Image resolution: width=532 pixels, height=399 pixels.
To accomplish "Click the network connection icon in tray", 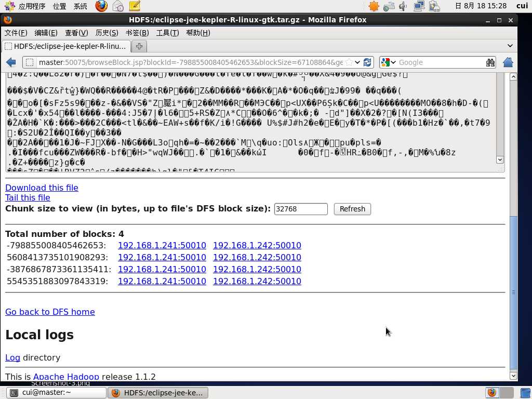I will pos(419,6).
